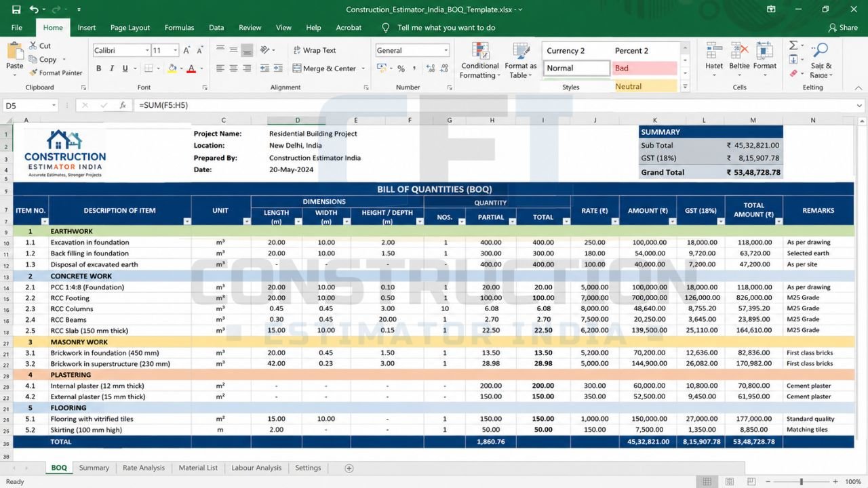Apply the Neutral cell style

click(645, 87)
